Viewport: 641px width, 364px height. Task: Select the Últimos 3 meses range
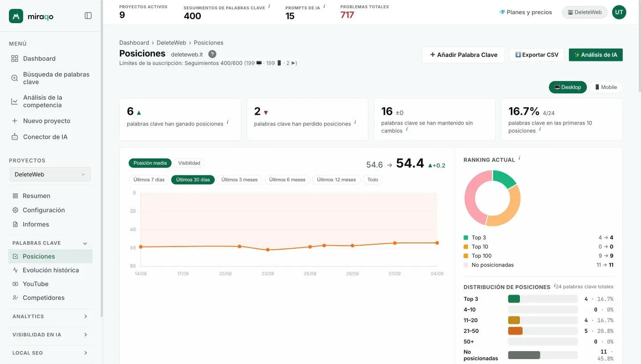click(239, 180)
